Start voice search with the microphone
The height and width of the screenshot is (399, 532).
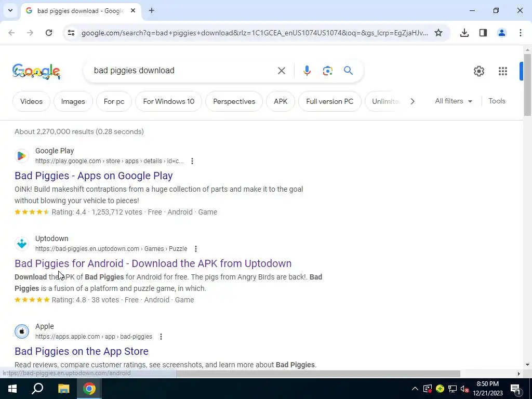tap(307, 71)
